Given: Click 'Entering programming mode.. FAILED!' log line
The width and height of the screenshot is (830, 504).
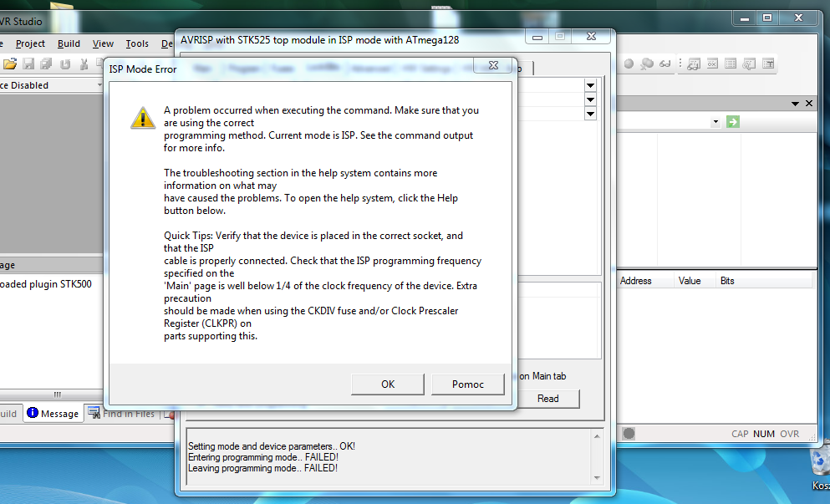Looking at the screenshot, I should (263, 457).
